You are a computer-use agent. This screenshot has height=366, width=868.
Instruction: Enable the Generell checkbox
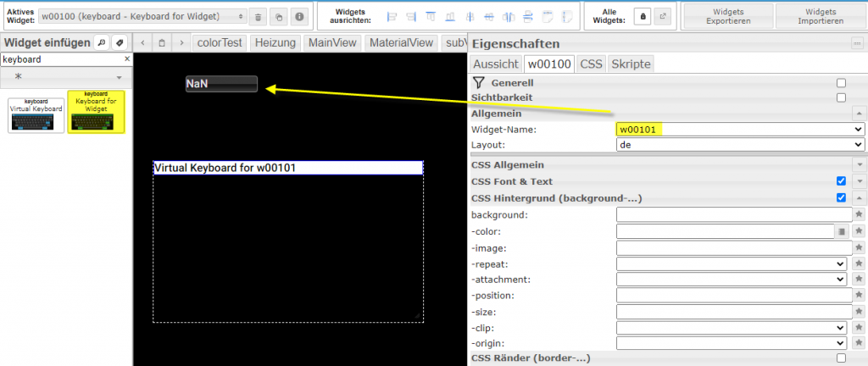pos(841,83)
